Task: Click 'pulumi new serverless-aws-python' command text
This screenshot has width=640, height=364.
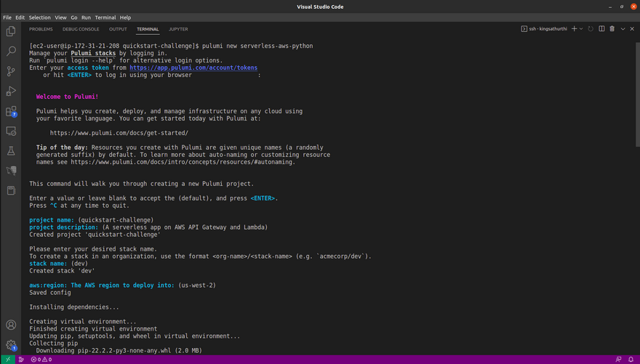Action: 257,46
